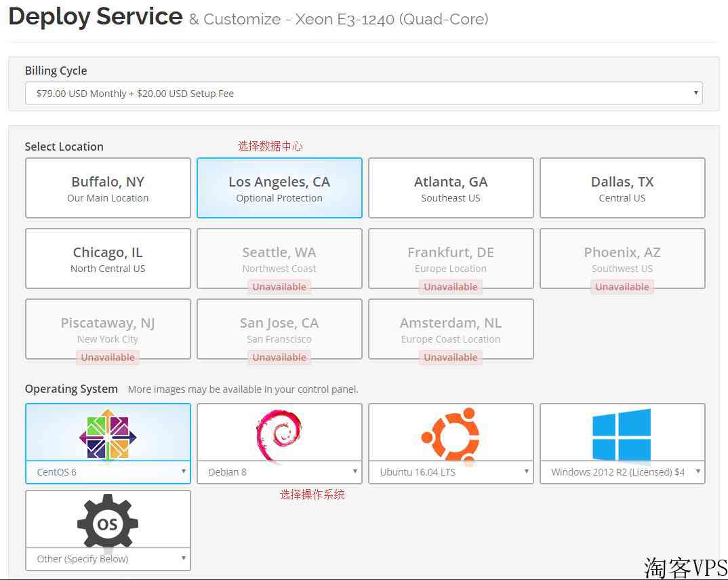Select Buffalo, NY location

[108, 188]
